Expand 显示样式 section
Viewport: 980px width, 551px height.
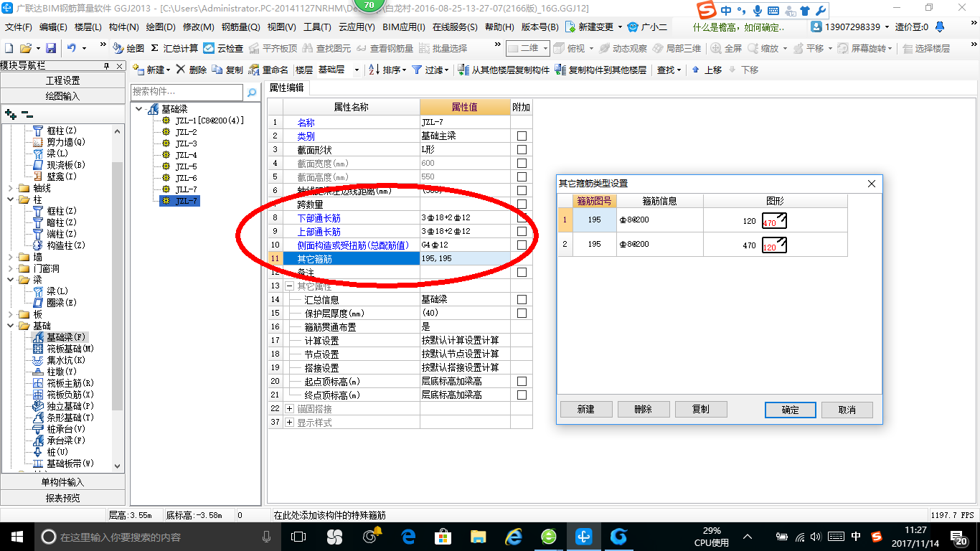[x=290, y=422]
